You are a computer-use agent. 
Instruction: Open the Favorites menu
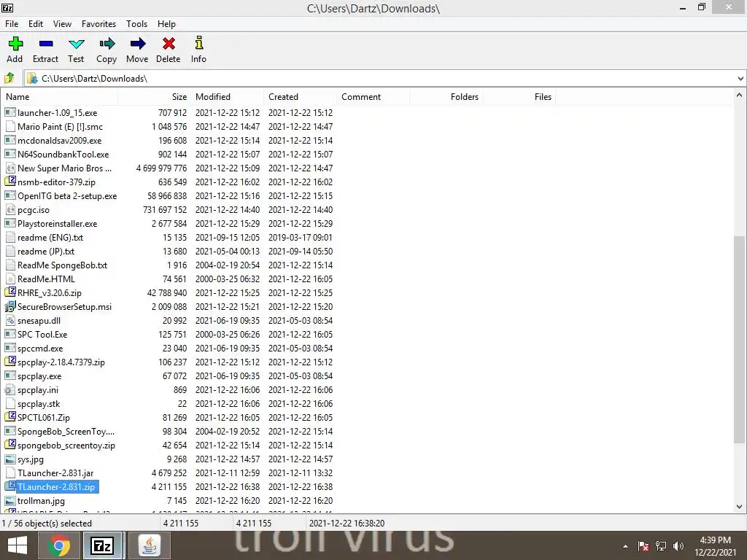pyautogui.click(x=98, y=24)
